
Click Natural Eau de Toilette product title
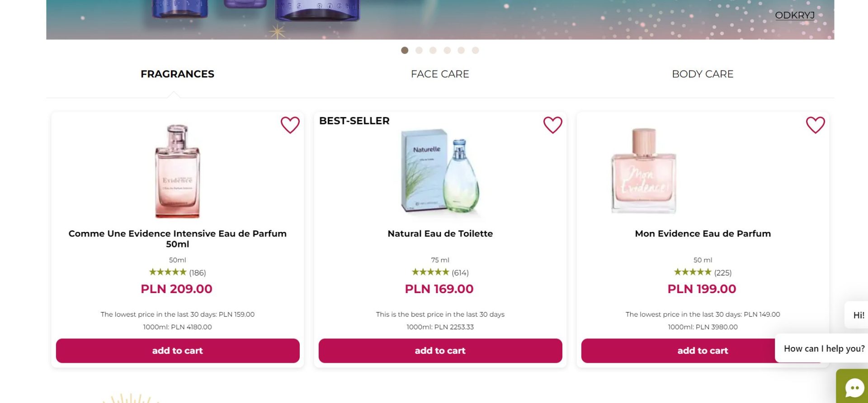(440, 234)
